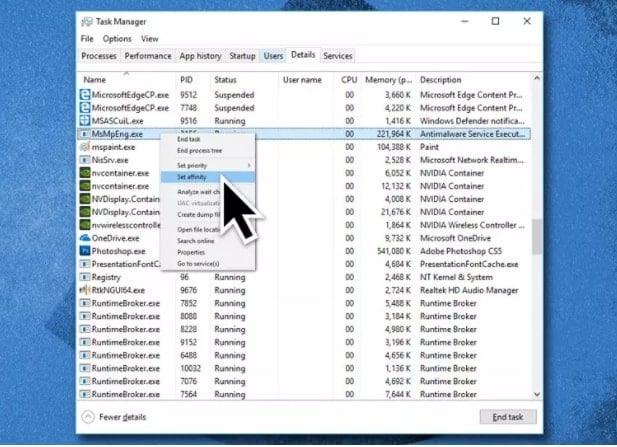Sort by the Status column header

pos(244,80)
